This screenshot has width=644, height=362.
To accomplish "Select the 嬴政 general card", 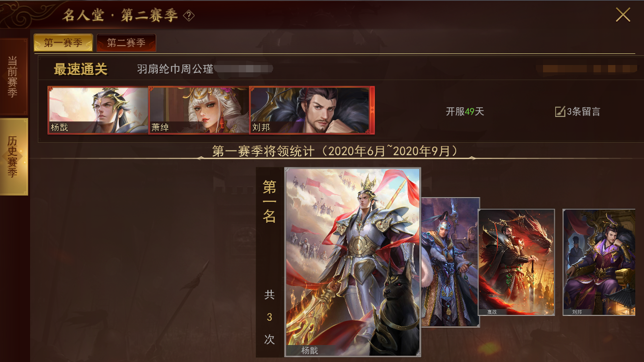I will (x=516, y=262).
